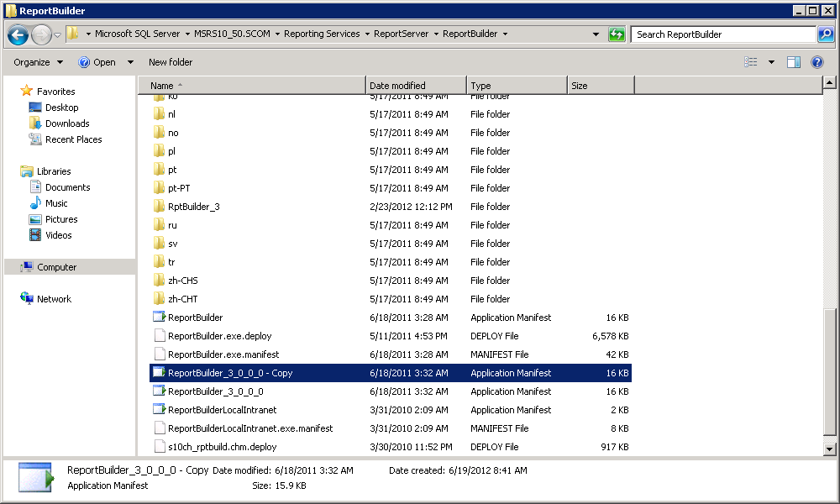
Task: Click New folder button
Action: [x=171, y=62]
